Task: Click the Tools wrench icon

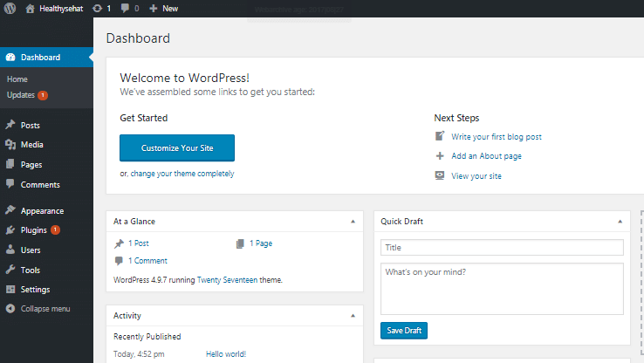Action: point(10,270)
